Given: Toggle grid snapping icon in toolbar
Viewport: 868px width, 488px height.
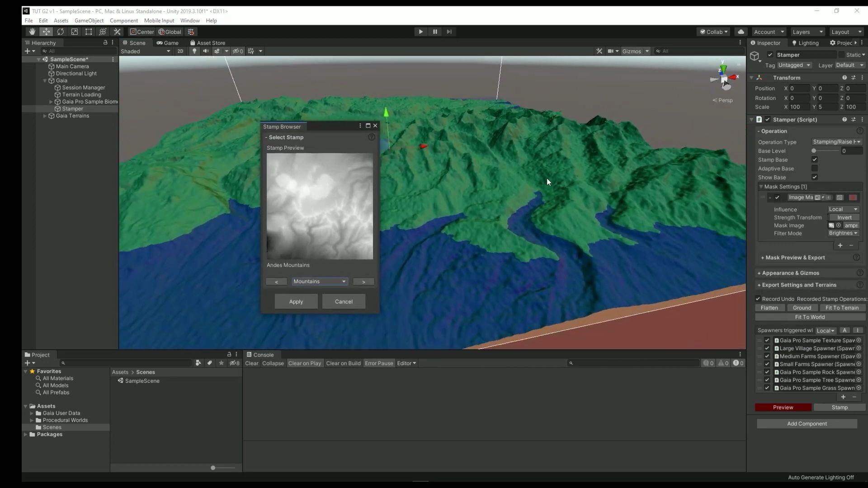Looking at the screenshot, I should [x=191, y=32].
